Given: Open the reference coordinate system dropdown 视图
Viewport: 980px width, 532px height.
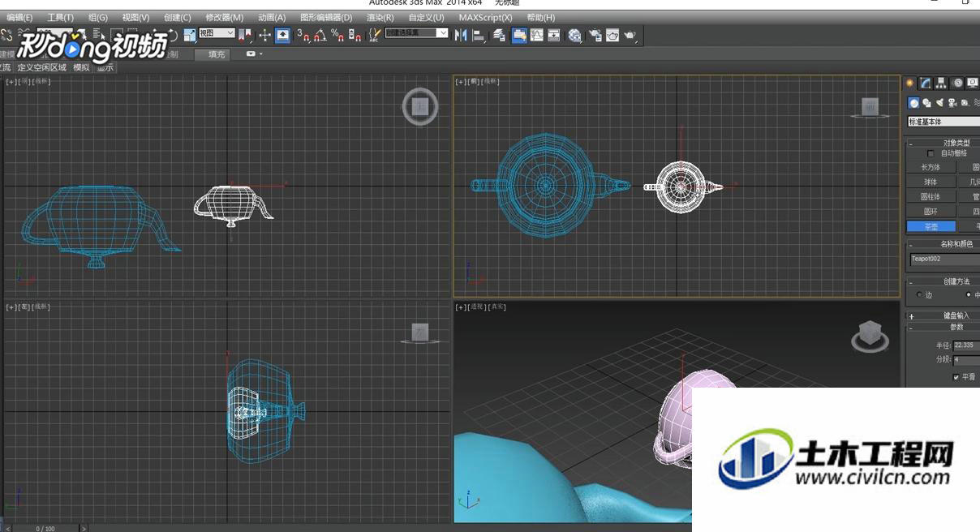Looking at the screenshot, I should pos(217,33).
